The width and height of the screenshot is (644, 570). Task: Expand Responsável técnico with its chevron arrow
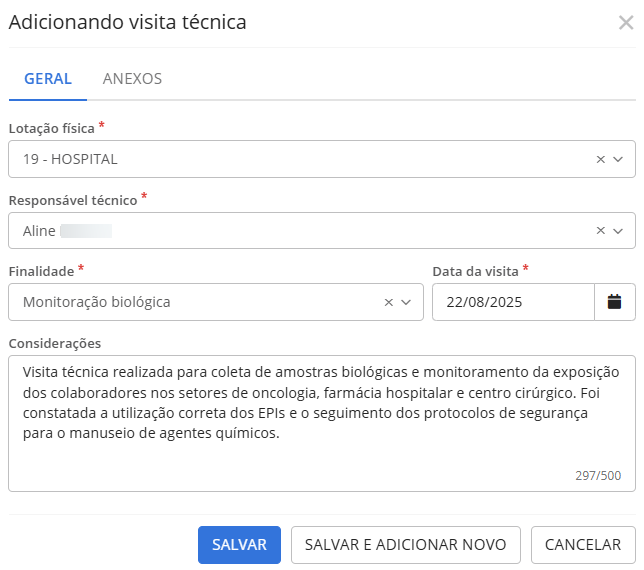(x=618, y=231)
